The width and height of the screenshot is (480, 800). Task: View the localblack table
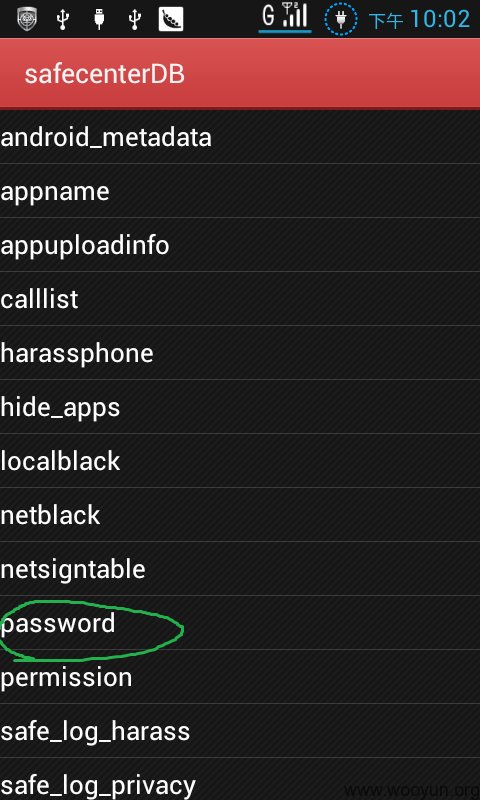click(x=240, y=461)
